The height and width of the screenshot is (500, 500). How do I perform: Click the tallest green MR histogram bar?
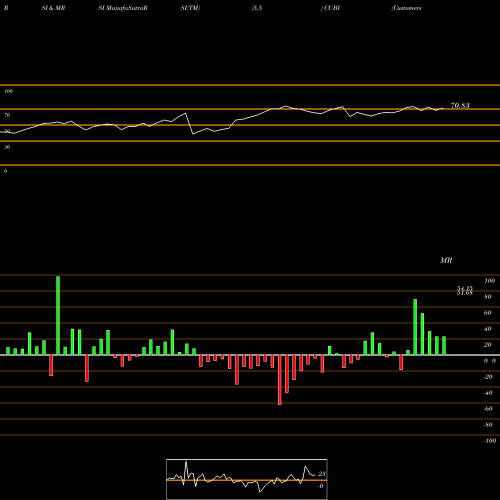pos(58,315)
